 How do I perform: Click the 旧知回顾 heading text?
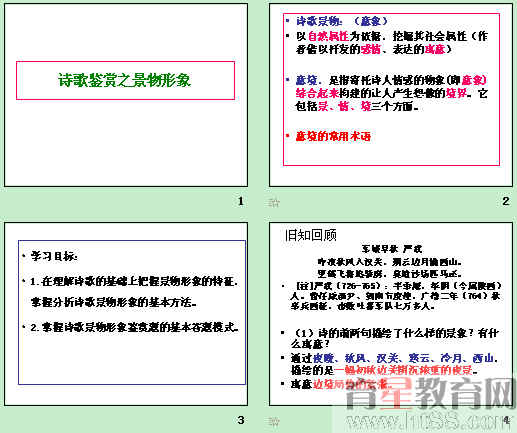(x=310, y=235)
